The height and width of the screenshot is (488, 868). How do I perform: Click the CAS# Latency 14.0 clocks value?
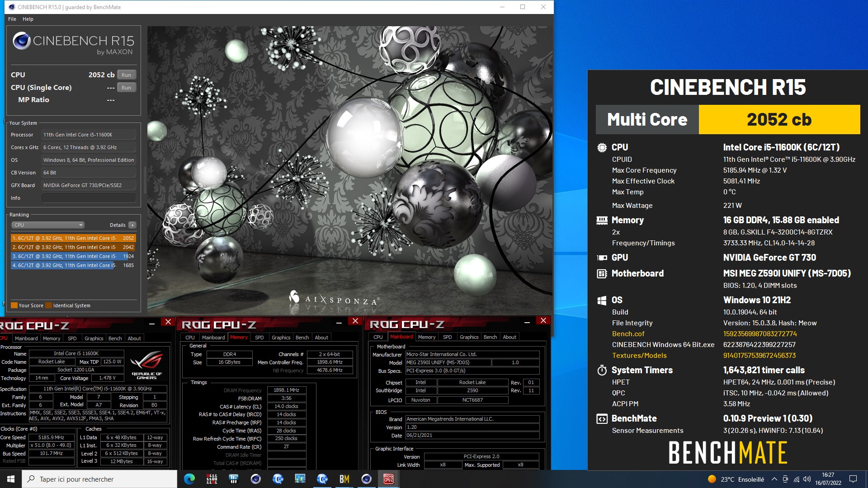coord(286,407)
